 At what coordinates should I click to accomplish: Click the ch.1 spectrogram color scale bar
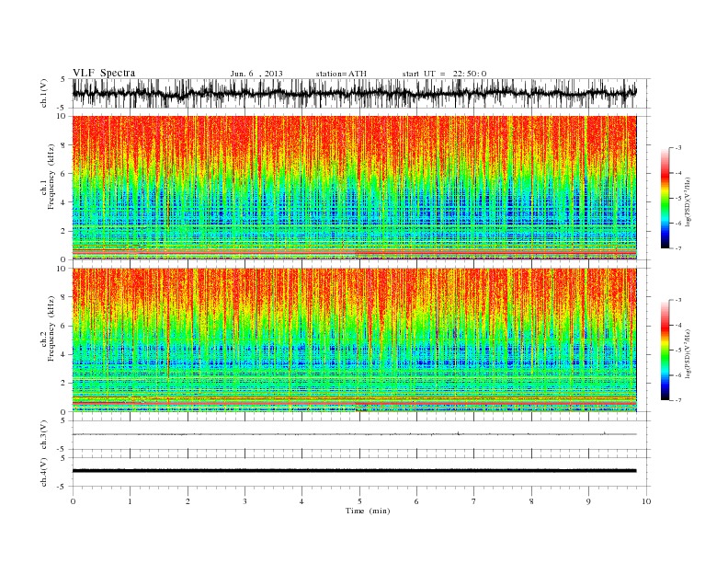(x=665, y=198)
